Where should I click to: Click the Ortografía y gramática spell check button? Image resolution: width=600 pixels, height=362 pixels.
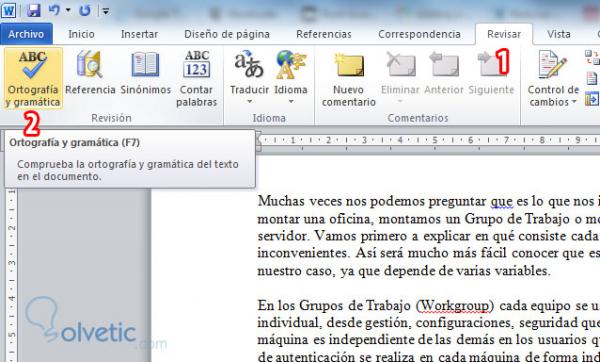click(33, 78)
